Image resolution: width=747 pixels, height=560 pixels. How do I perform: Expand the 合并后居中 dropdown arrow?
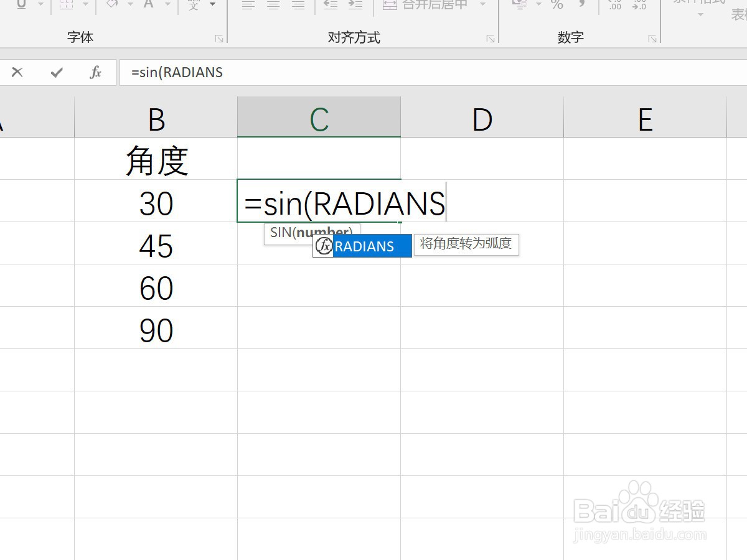[x=482, y=5]
